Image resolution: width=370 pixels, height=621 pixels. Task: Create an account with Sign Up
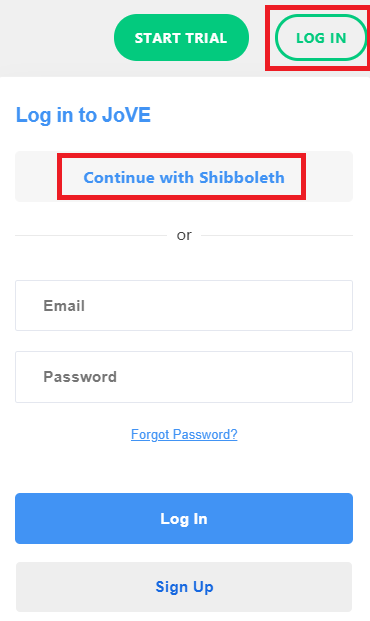[184, 587]
